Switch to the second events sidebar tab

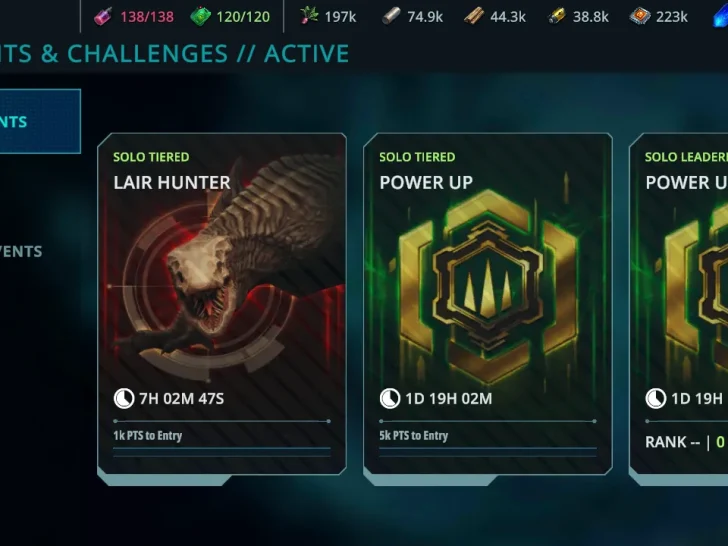tap(21, 251)
